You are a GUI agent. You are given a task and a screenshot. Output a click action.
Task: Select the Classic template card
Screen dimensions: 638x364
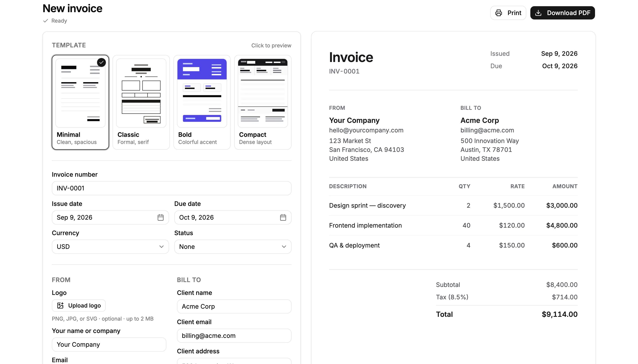point(141,102)
